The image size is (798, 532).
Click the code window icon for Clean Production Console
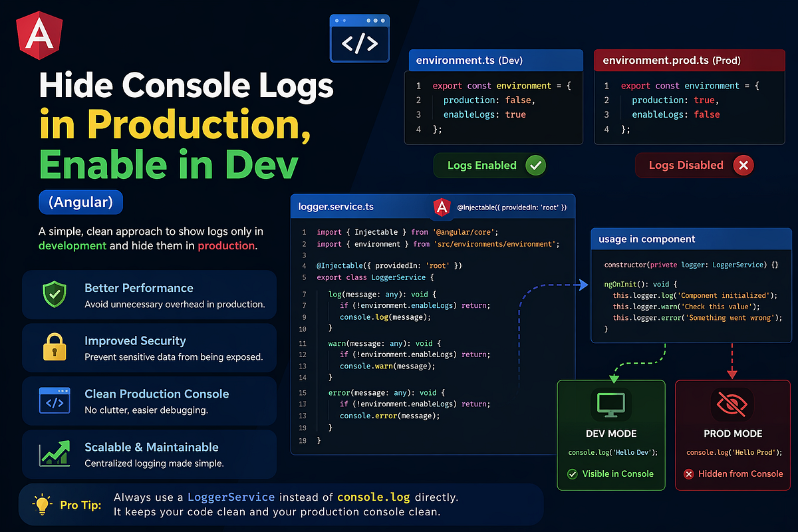click(54, 400)
